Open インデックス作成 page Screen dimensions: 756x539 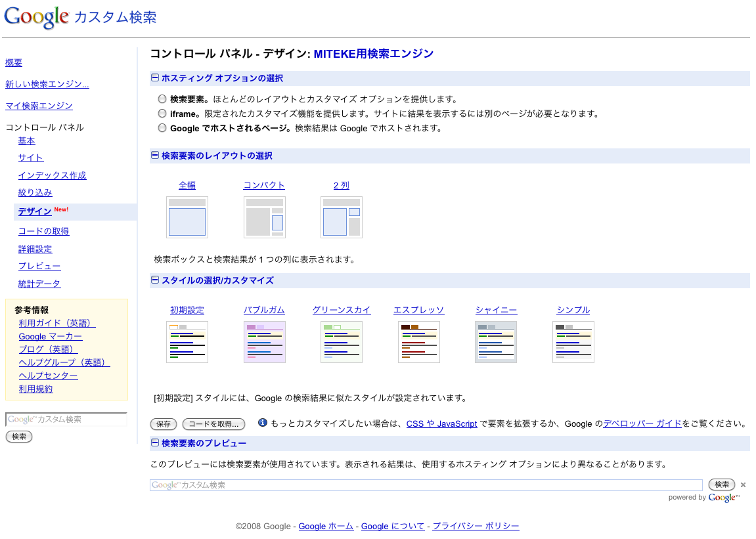52,175
